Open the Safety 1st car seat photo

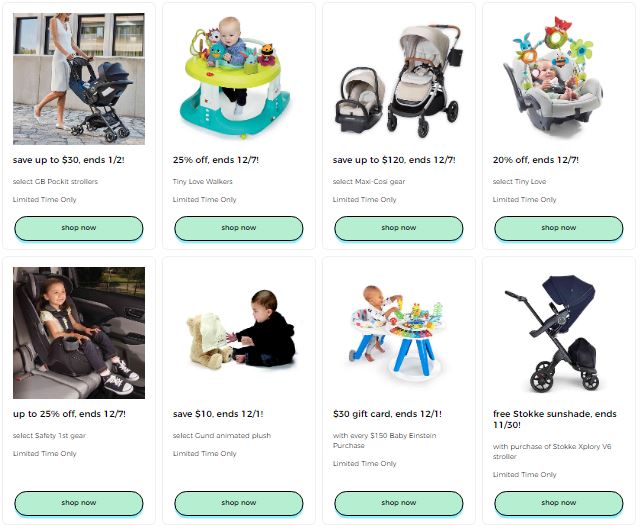click(x=79, y=333)
